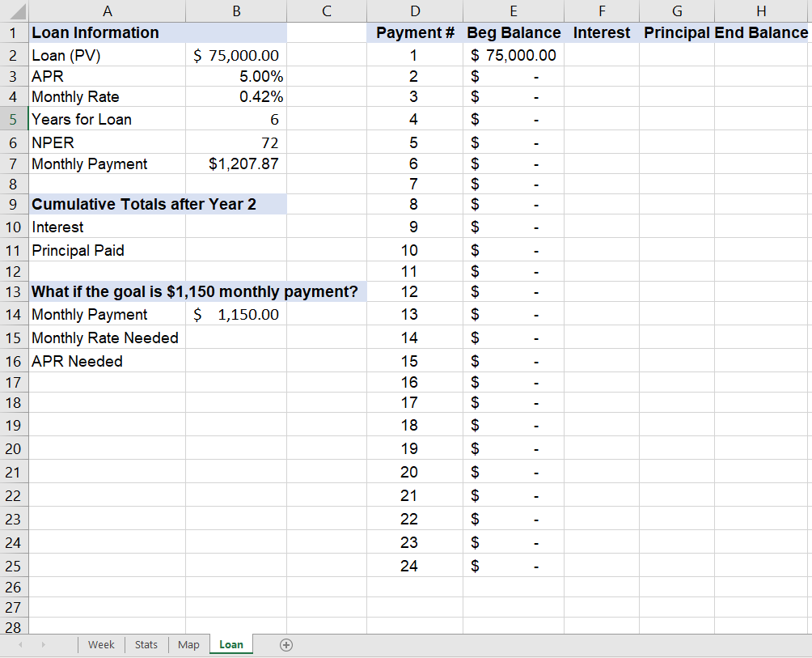The width and height of the screenshot is (812, 658).
Task: Add a new worksheet with the plus icon
Action: 286,644
